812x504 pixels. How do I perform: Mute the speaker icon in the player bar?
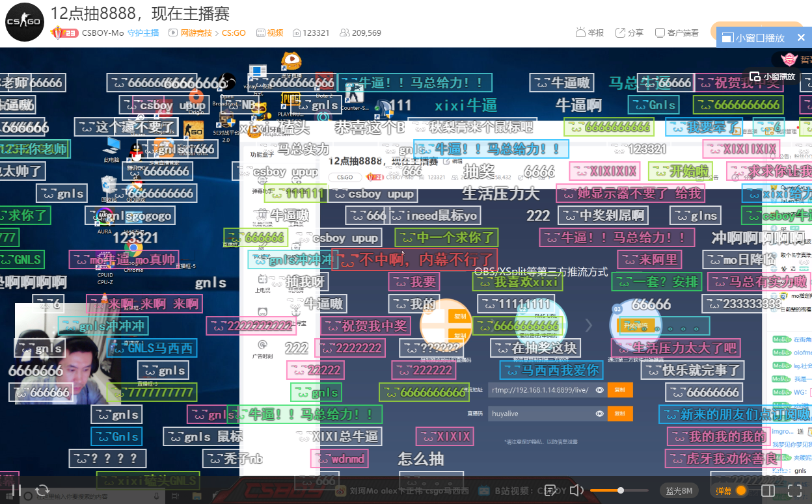point(576,490)
